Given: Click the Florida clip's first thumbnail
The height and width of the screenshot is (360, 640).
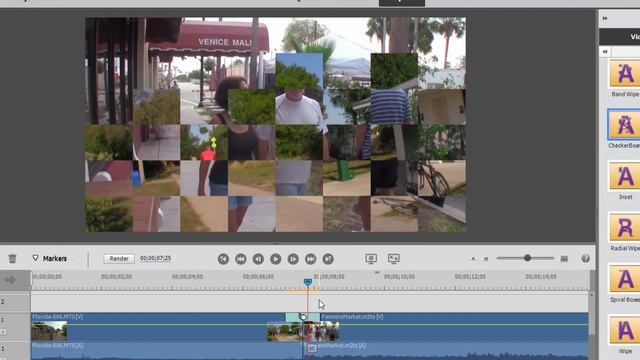Looking at the screenshot, I should pyautogui.click(x=49, y=331).
